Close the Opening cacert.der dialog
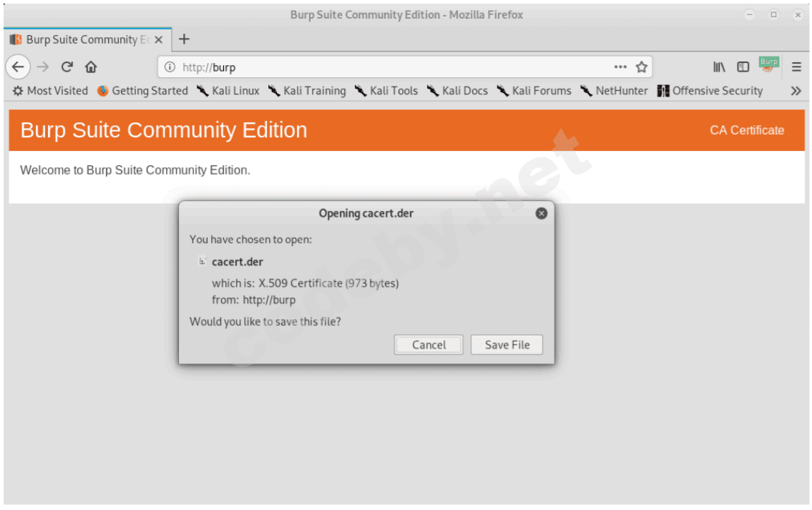 tap(541, 213)
